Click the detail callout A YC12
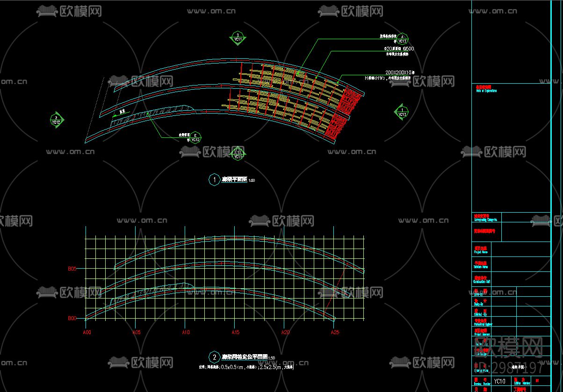563x392 pixels. [x=403, y=39]
